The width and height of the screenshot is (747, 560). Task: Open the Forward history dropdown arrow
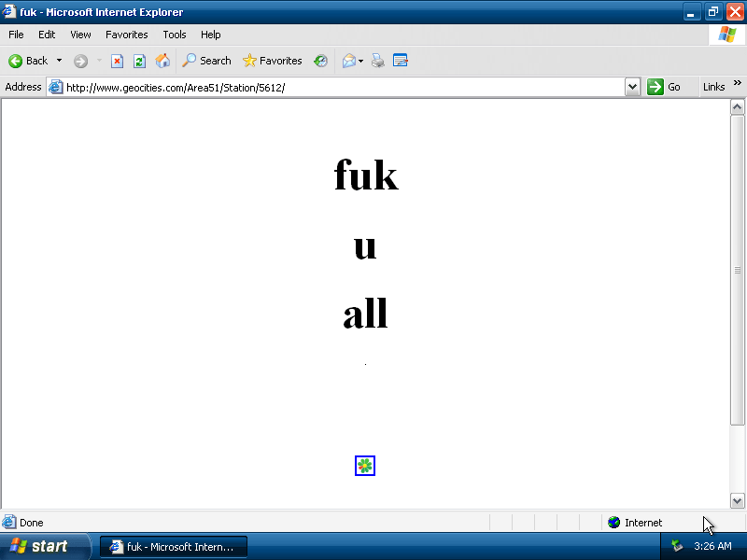(99, 61)
